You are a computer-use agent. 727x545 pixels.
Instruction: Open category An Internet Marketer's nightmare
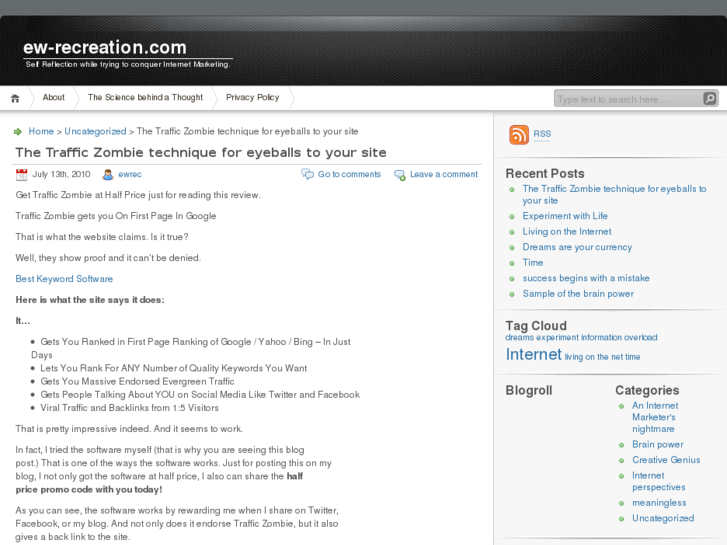point(655,417)
